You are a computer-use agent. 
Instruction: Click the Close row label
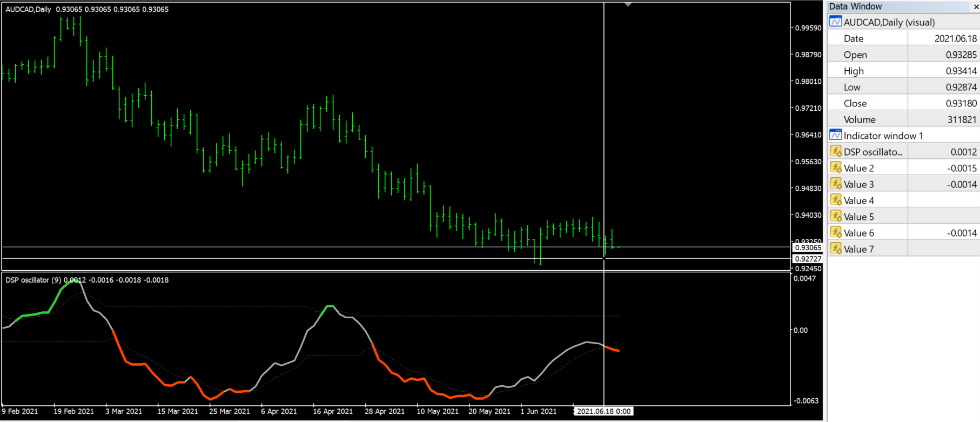coord(855,103)
